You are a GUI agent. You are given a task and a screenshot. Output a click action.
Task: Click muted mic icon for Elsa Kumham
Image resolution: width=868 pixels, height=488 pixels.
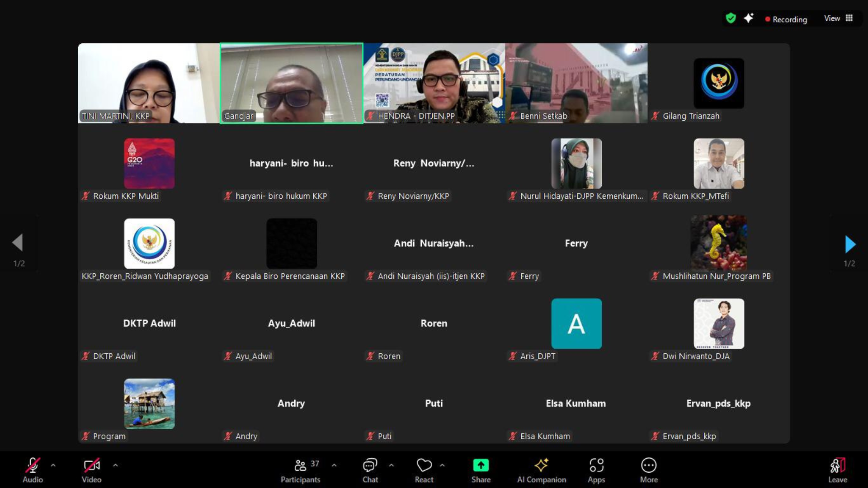click(513, 436)
